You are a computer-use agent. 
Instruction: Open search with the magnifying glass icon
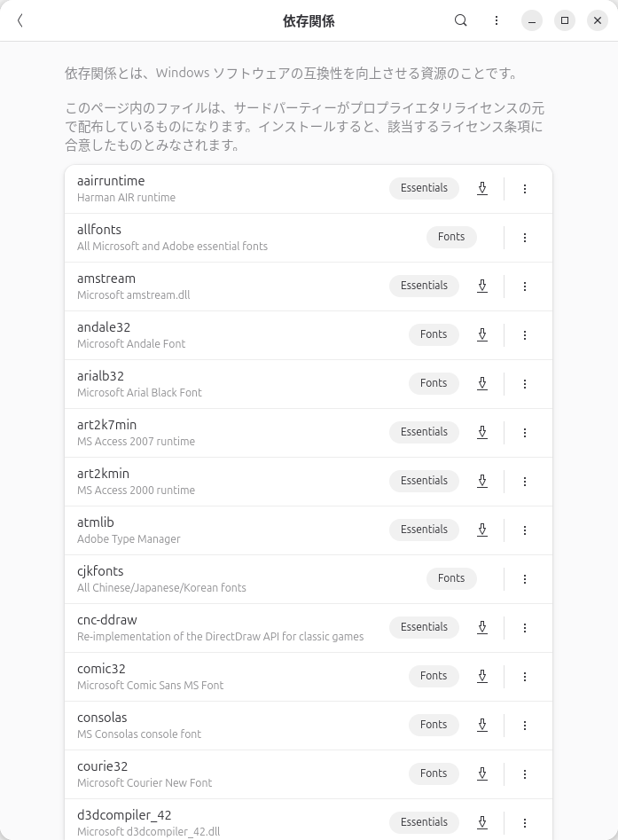tap(460, 20)
